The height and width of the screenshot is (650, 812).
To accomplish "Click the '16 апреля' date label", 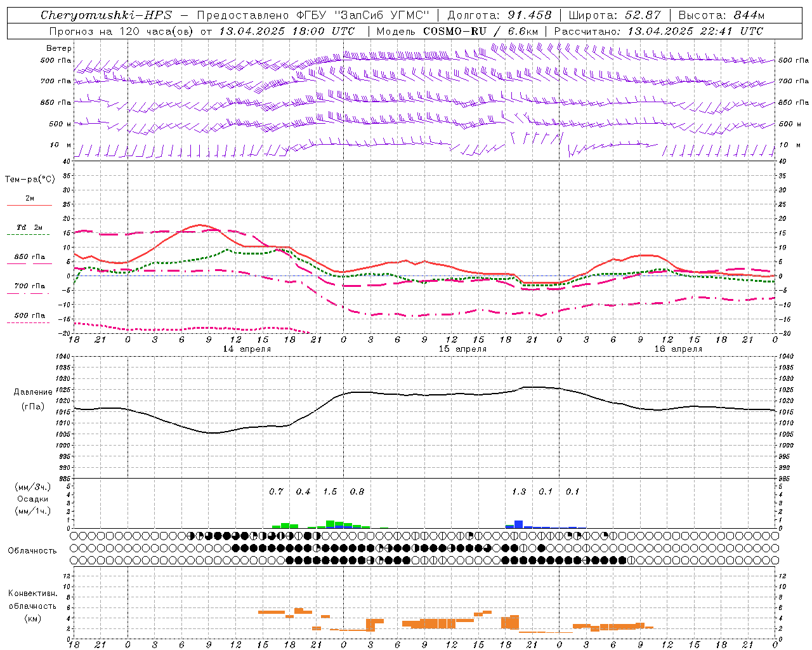I will [x=678, y=349].
